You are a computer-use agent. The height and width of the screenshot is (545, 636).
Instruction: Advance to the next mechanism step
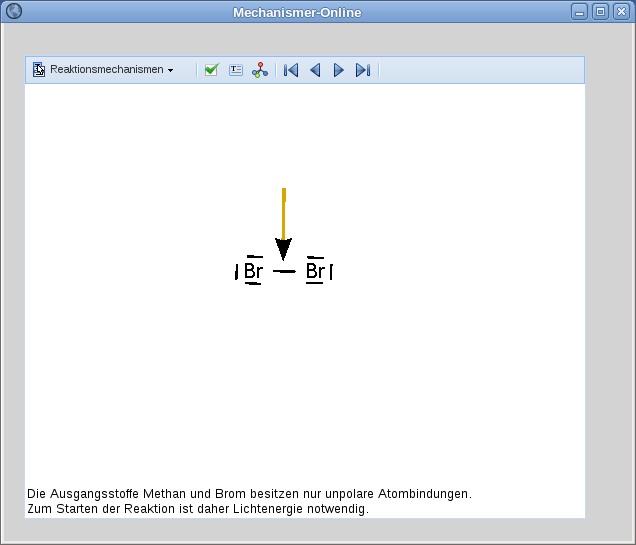(x=339, y=70)
